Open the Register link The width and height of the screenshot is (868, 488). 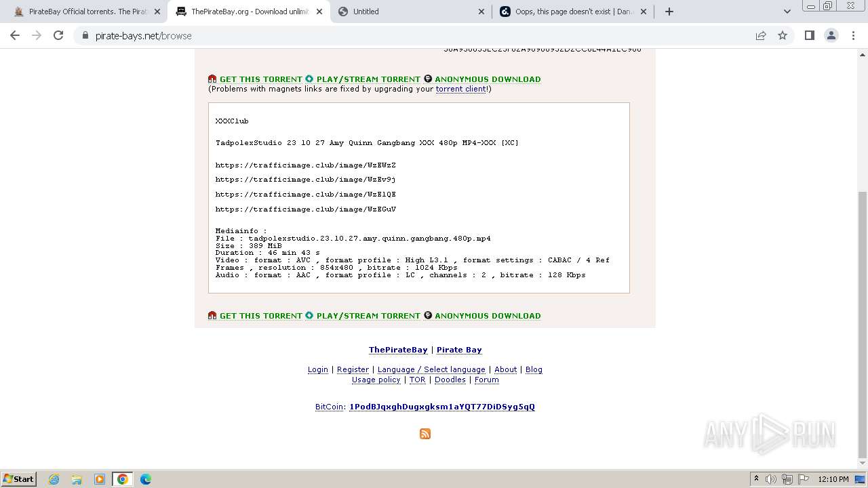tap(353, 369)
